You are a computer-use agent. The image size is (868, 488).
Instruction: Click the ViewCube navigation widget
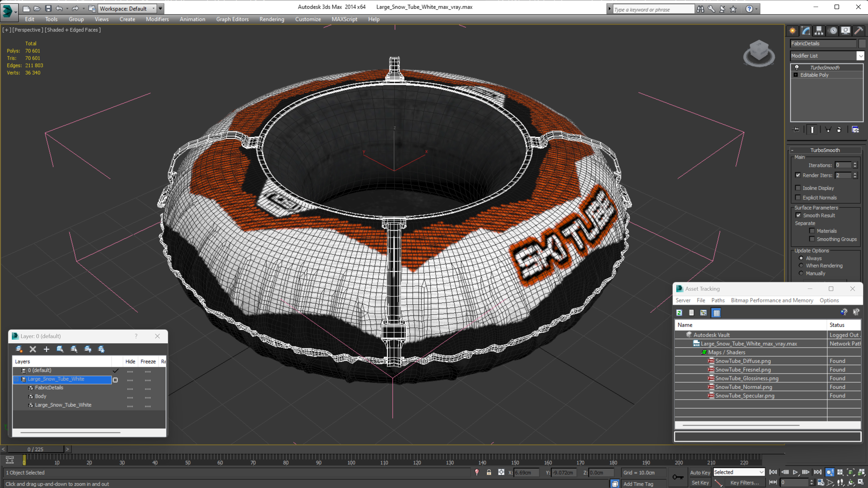click(759, 53)
